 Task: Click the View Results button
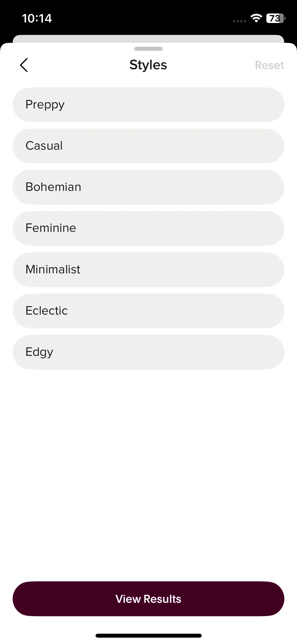148,599
